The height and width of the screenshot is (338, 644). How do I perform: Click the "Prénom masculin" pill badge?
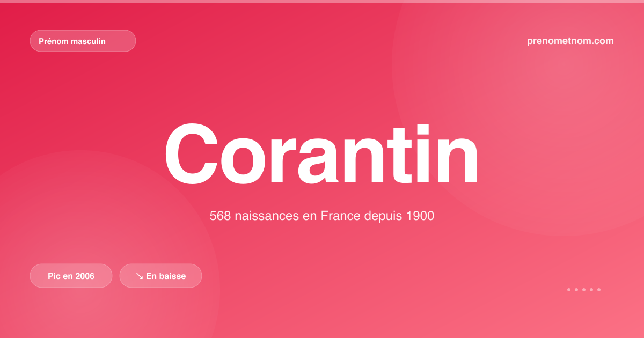(83, 41)
